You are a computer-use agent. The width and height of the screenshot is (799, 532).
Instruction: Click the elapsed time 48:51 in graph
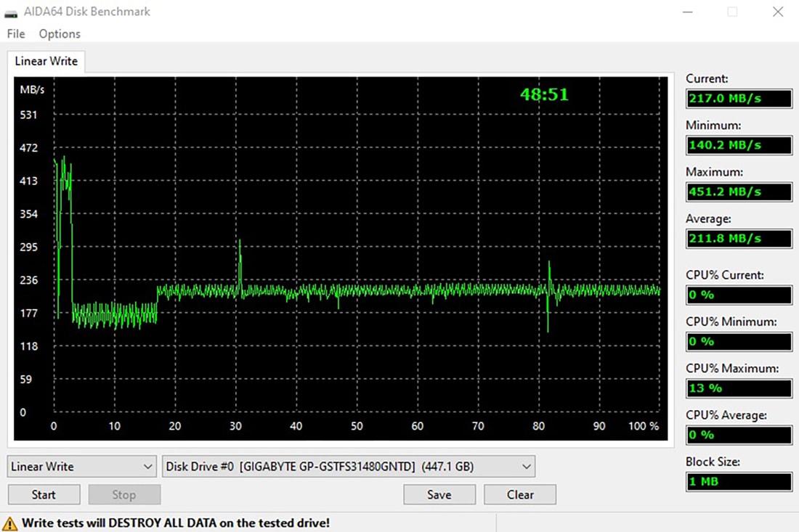click(544, 94)
